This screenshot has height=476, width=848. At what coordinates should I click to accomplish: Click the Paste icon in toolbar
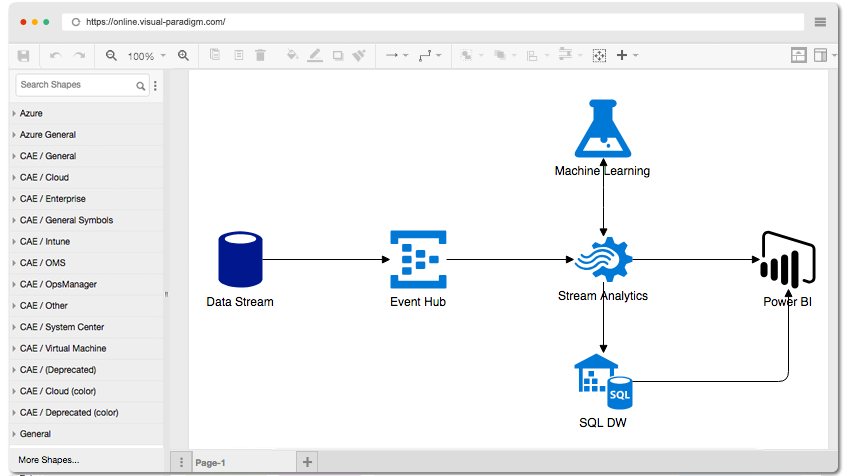238,55
